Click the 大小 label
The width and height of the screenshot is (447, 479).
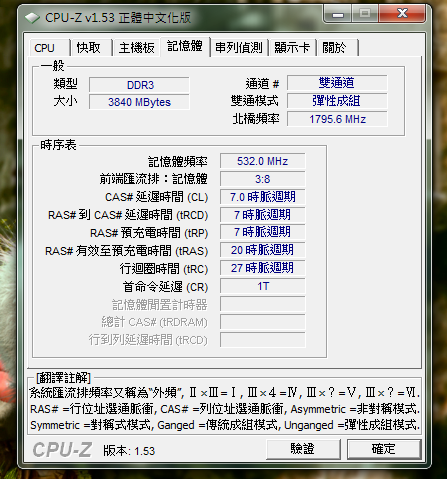point(66,101)
